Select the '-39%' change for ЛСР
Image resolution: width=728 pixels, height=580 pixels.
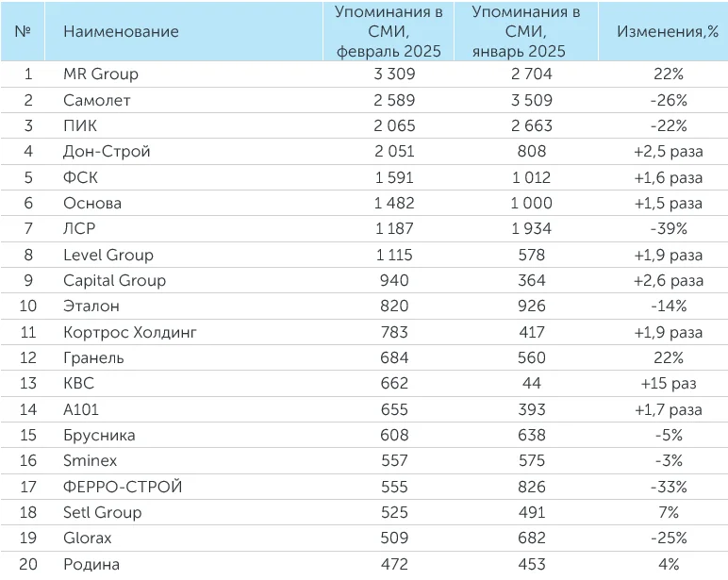(x=667, y=229)
